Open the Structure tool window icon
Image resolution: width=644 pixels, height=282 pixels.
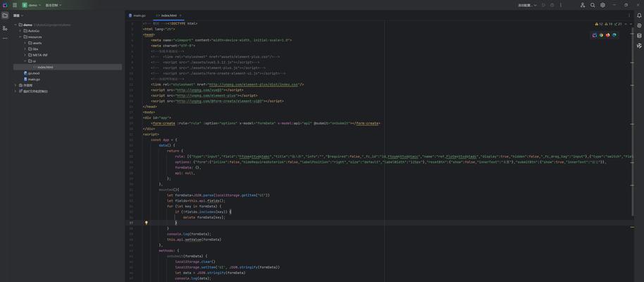pyautogui.click(x=5, y=28)
